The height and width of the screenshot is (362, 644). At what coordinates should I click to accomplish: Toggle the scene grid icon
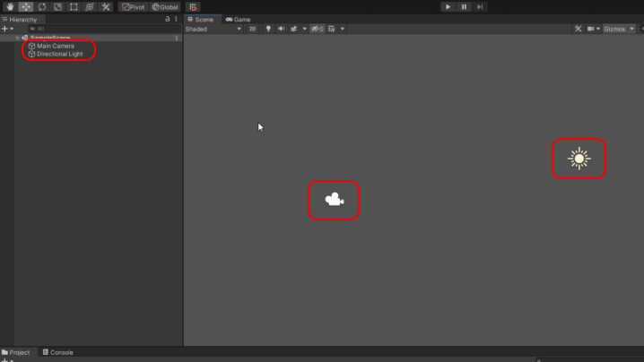pyautogui.click(x=332, y=29)
